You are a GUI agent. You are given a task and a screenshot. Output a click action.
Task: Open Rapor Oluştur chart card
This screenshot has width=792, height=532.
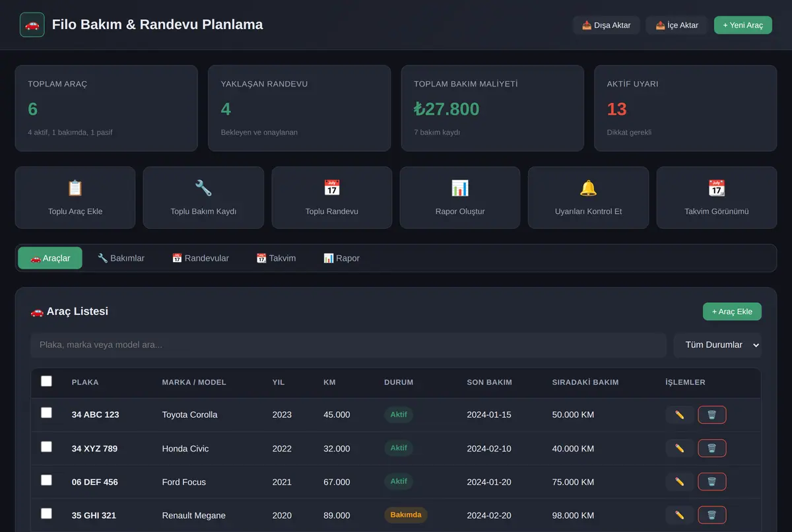tap(460, 197)
